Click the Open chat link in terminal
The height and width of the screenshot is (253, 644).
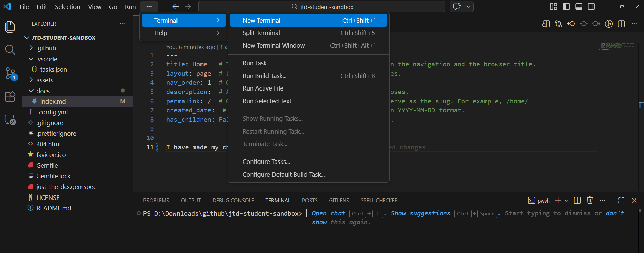tap(328, 213)
